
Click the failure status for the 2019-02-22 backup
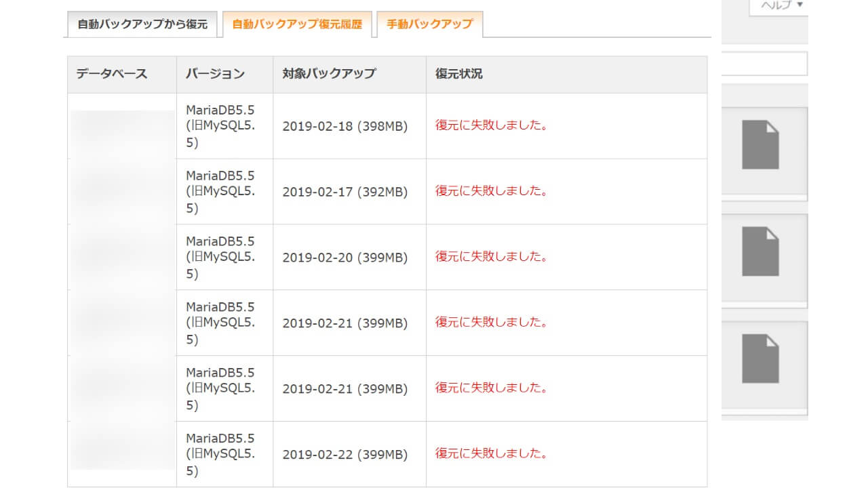tap(491, 453)
